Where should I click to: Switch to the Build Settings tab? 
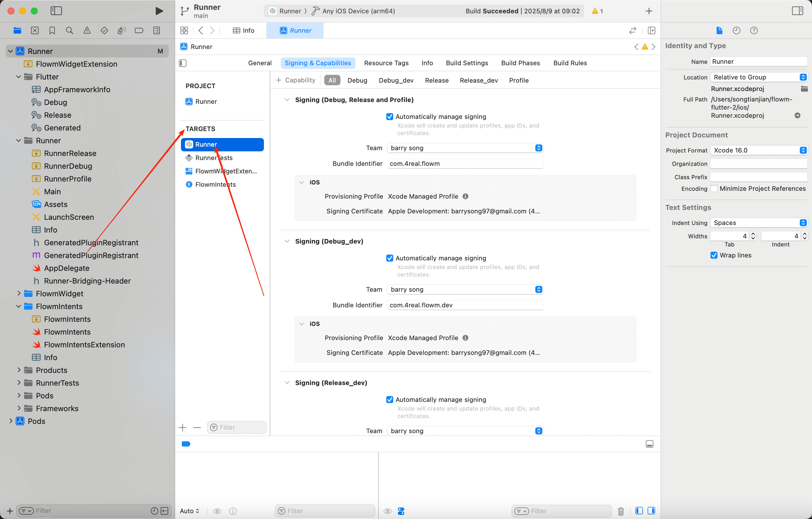(x=467, y=63)
